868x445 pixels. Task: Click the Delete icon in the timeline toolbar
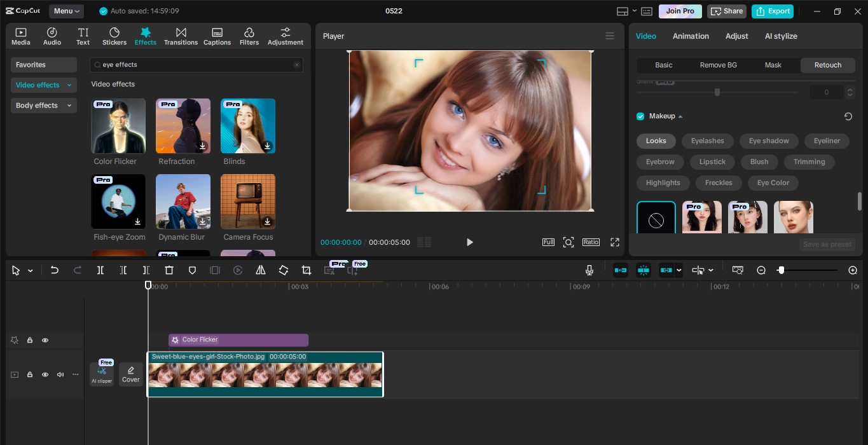169,270
